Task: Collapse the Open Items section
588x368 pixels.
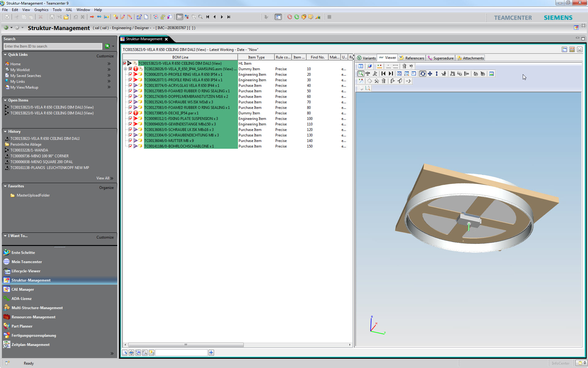Action: (x=5, y=100)
